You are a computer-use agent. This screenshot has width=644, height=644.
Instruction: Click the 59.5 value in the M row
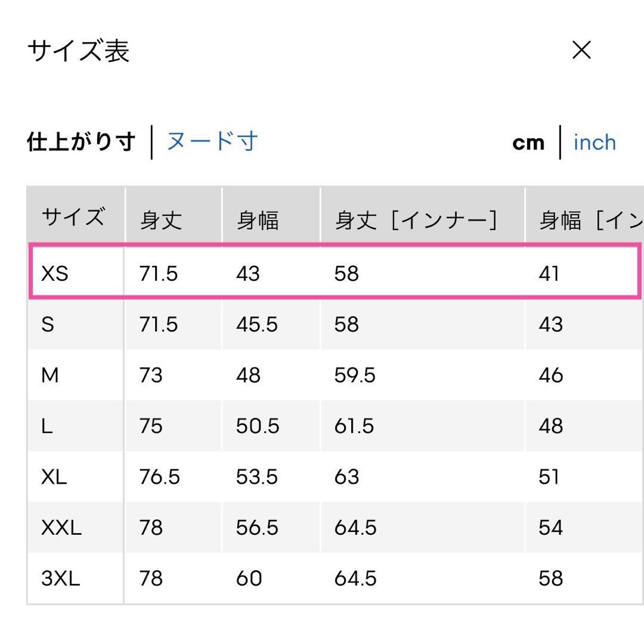[x=355, y=376]
